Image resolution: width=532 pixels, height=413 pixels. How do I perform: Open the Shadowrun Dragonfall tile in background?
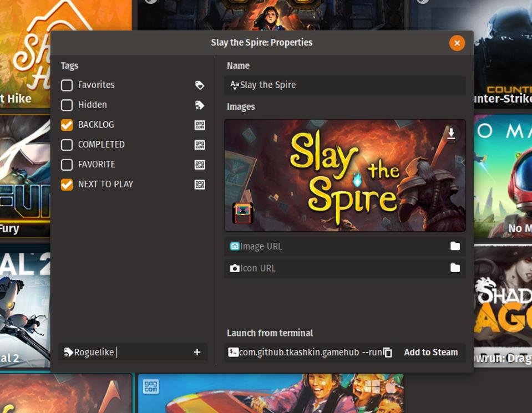[503, 306]
